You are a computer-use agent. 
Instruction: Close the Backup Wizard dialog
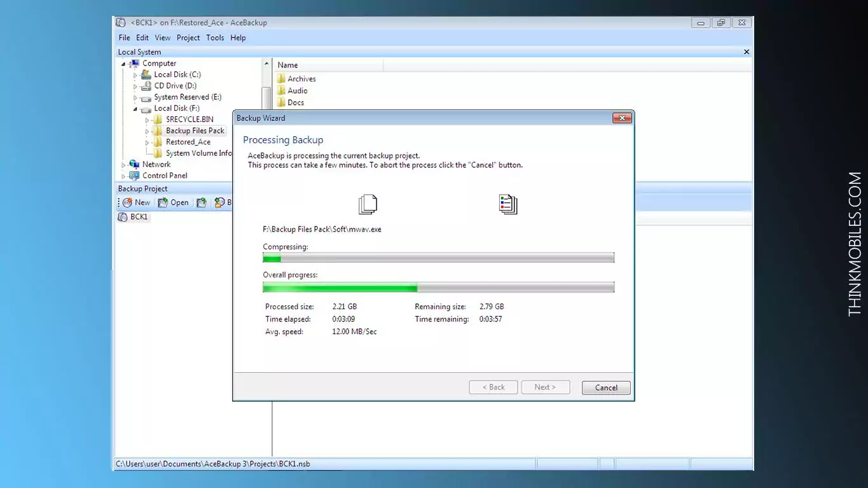click(x=621, y=118)
